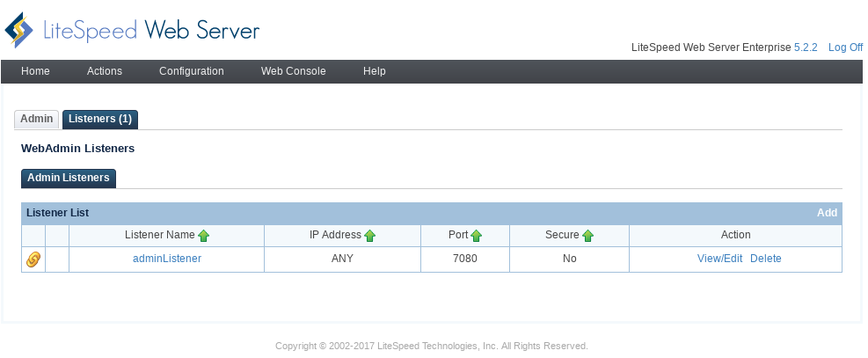Select the Listeners (1) tab
This screenshot has width=868, height=358.
[100, 120]
